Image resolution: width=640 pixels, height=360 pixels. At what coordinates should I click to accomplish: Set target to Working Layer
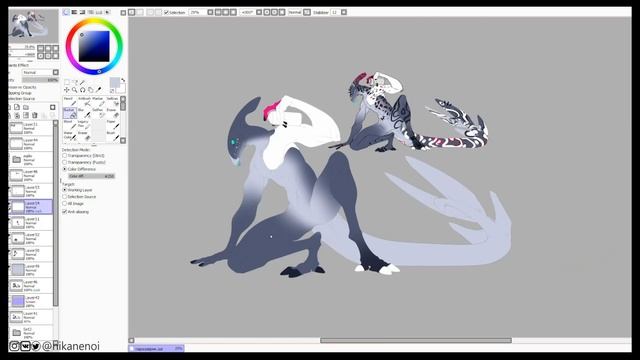77,190
